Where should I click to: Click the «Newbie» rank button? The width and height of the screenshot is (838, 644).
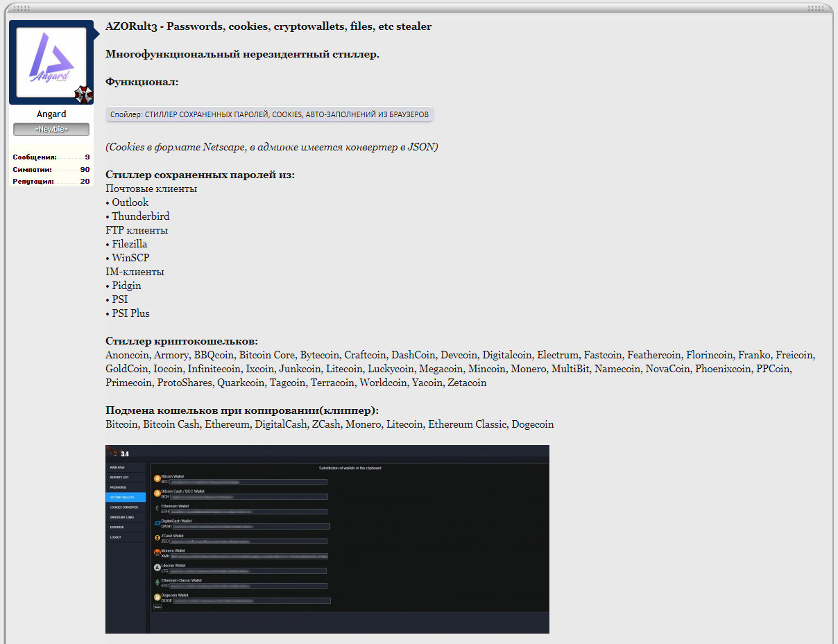51,130
